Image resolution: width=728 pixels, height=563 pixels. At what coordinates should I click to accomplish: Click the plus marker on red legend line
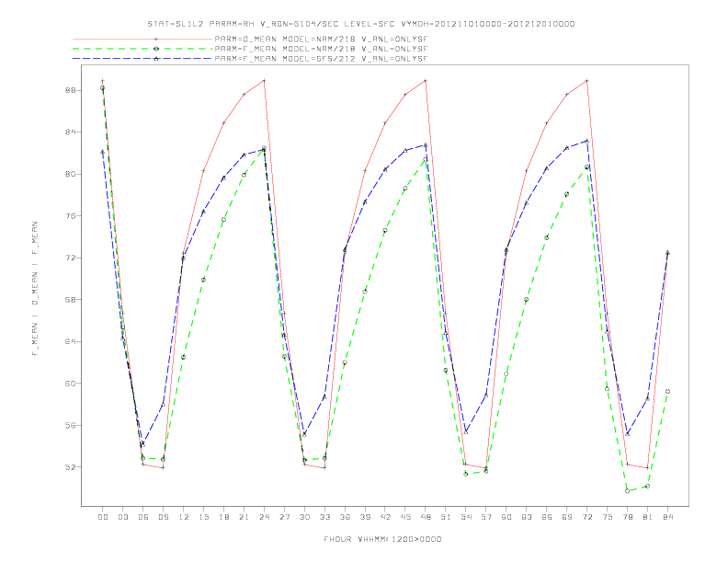(x=156, y=39)
